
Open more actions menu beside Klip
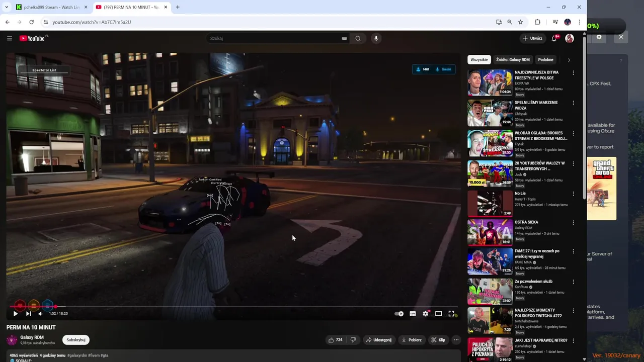click(x=456, y=340)
